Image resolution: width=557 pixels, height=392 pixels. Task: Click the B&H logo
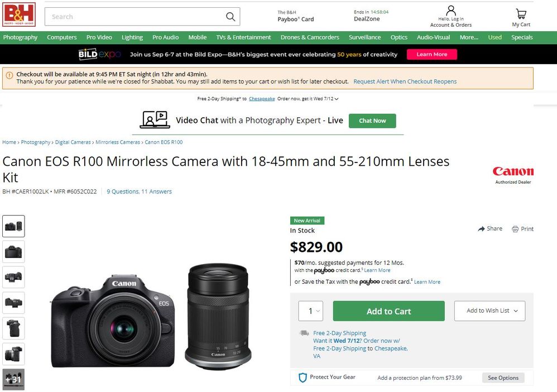point(19,15)
